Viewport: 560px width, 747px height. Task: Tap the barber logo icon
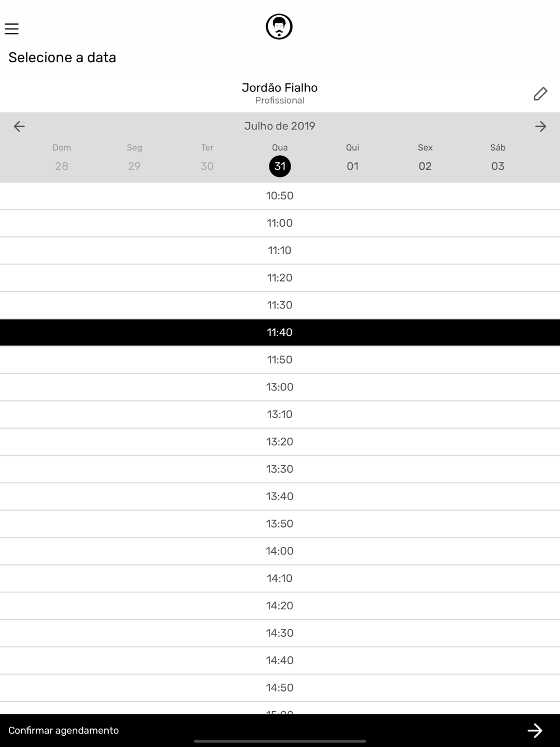point(279,26)
